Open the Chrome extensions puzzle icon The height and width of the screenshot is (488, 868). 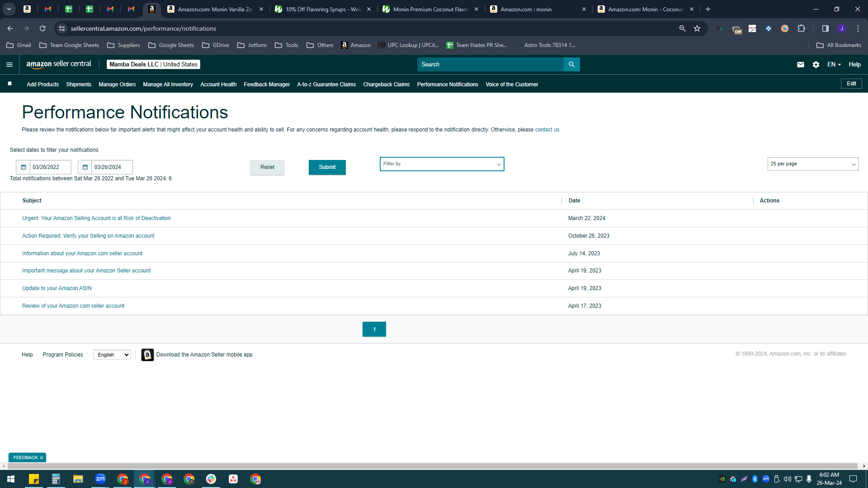pos(801,28)
